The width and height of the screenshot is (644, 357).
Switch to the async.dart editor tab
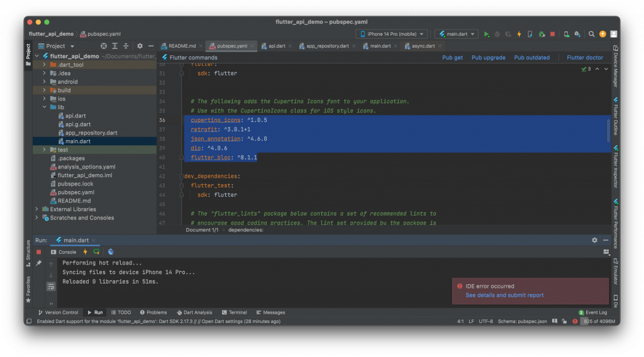pos(423,46)
